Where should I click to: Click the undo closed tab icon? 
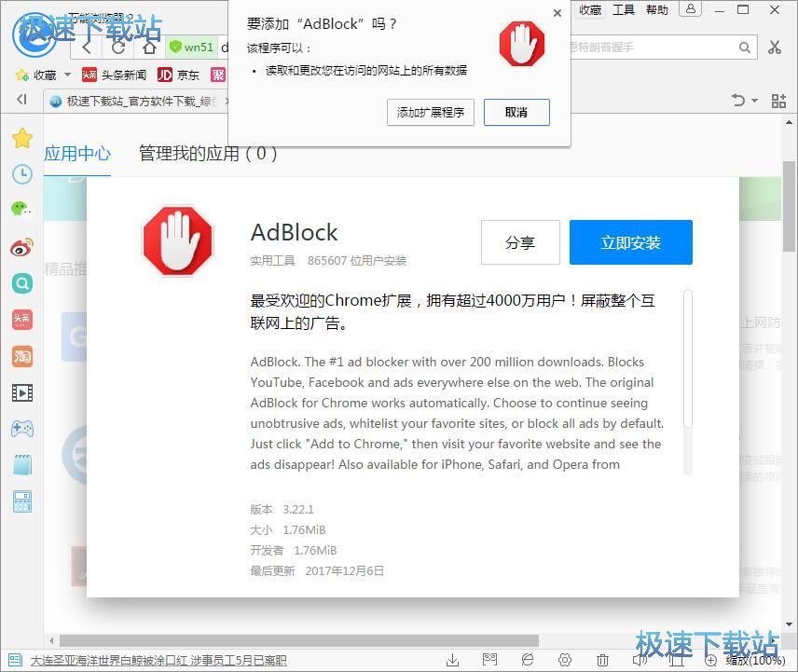[x=738, y=101]
